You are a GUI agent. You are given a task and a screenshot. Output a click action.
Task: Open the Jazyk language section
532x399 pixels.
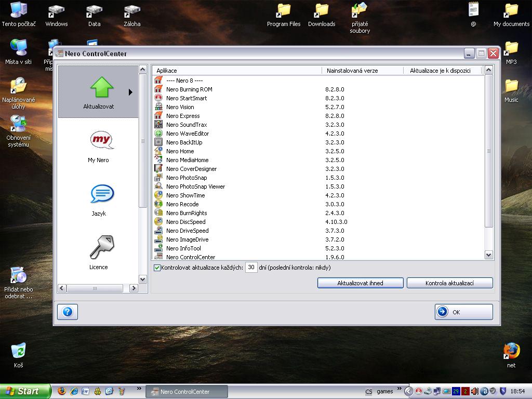tap(99, 200)
